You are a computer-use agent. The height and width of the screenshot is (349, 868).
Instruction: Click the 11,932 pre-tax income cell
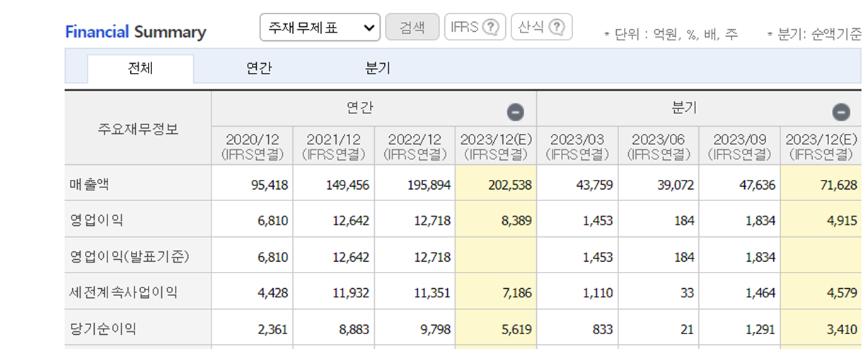tap(334, 292)
